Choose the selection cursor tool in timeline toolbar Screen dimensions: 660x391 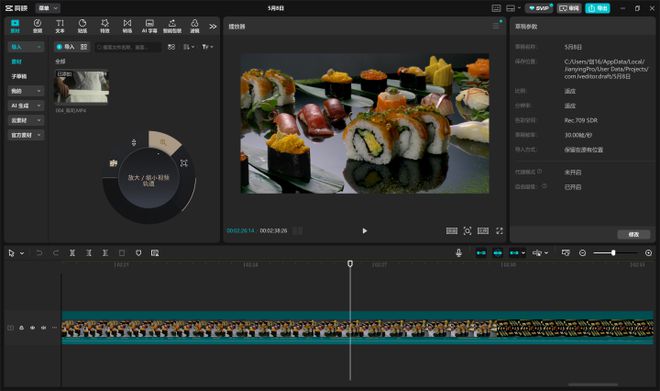[x=11, y=253]
